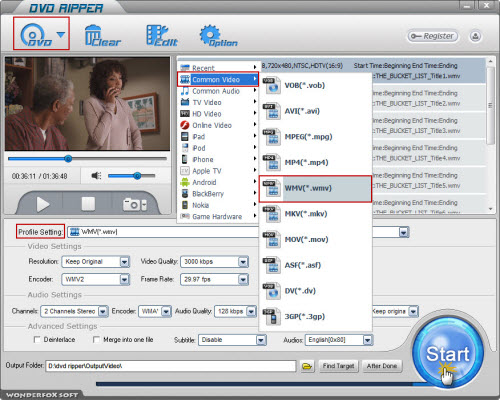The width and height of the screenshot is (500, 400).
Task: Open the Recent menu category
Action: 218,68
